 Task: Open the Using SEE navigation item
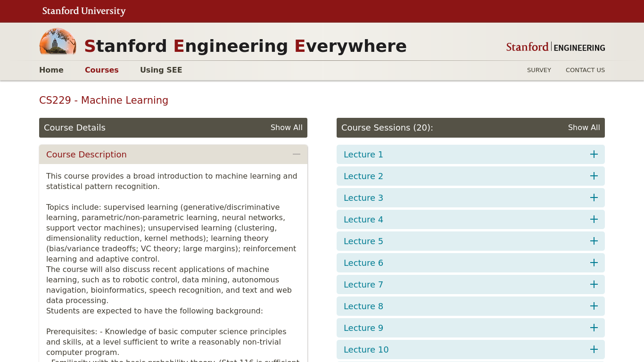tap(161, 70)
